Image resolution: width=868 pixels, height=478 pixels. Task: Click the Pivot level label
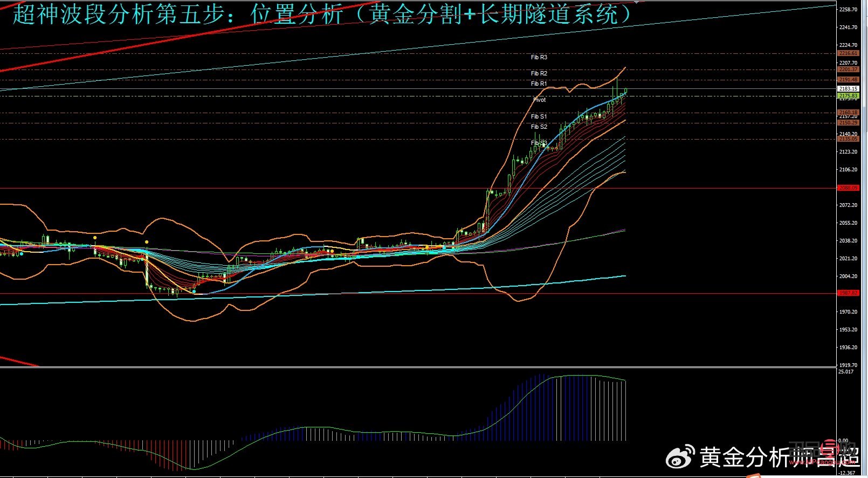point(539,100)
